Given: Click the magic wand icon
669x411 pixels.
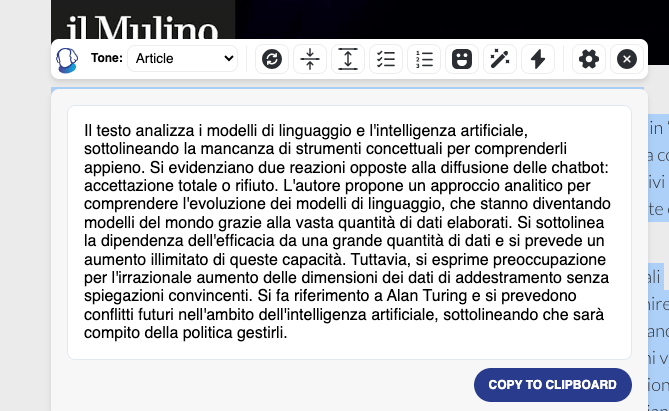Looking at the screenshot, I should click(x=499, y=59).
